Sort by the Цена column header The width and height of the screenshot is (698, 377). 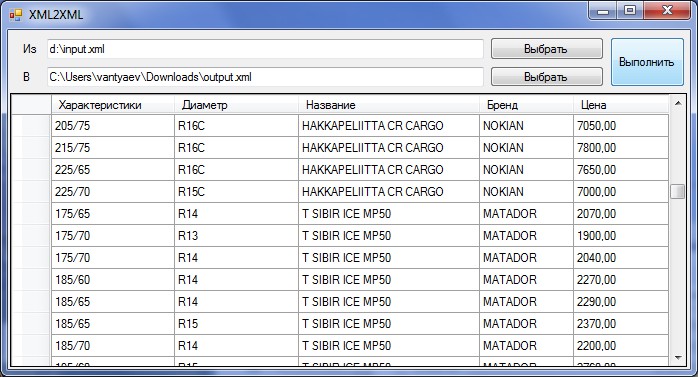pos(621,105)
